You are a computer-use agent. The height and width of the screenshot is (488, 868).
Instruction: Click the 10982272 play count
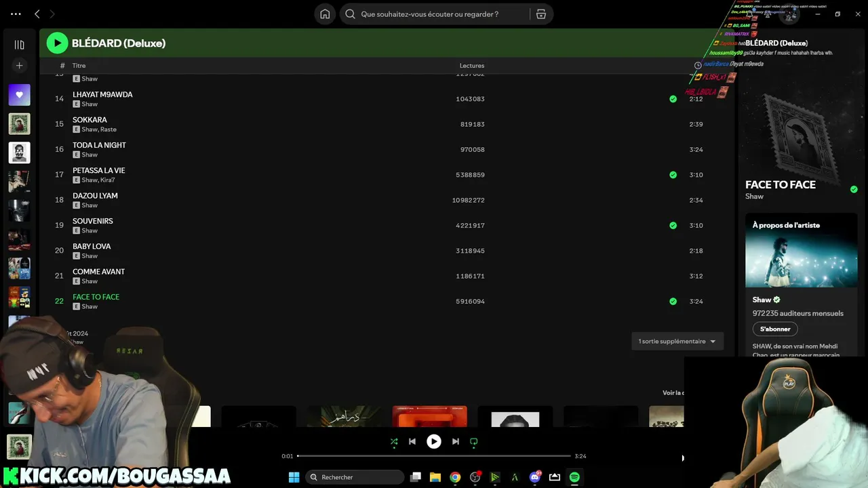[469, 200]
